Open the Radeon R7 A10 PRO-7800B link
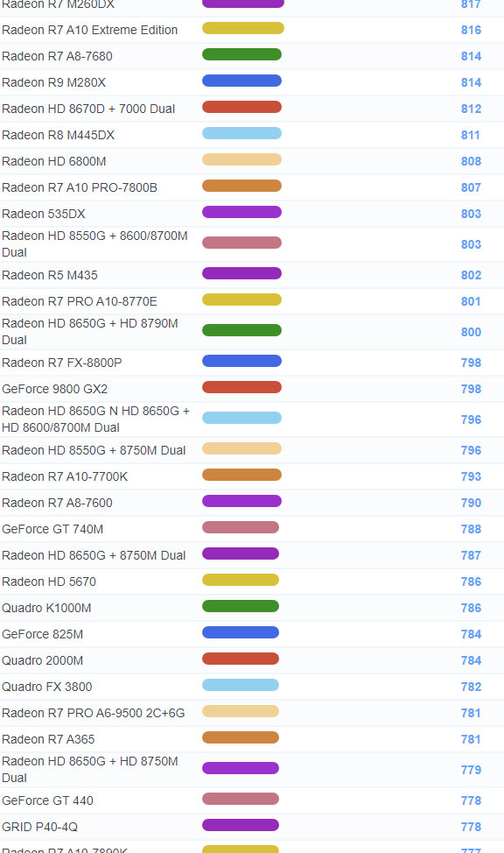 pos(80,187)
